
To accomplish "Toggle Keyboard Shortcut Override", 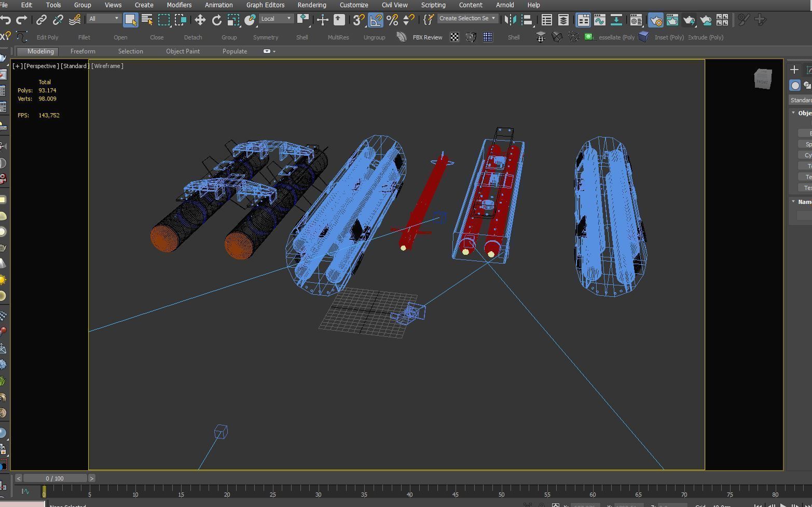I will tap(339, 20).
